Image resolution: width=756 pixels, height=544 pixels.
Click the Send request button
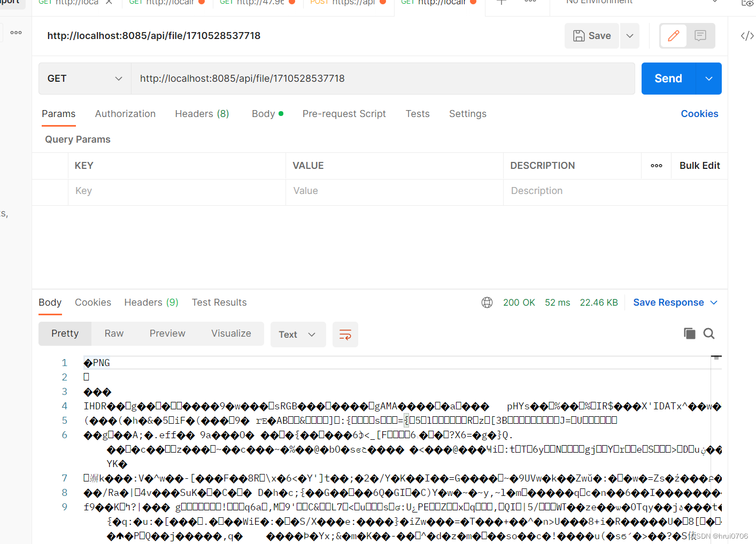[668, 79]
